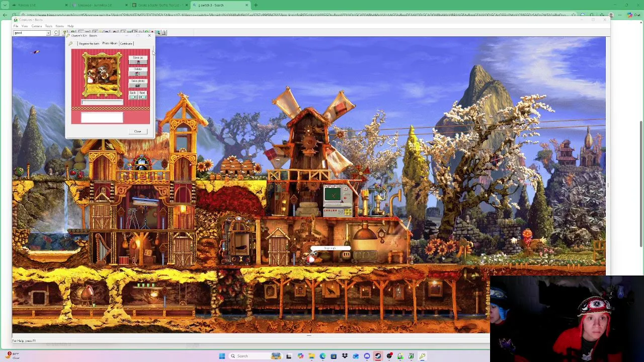The image size is (644, 362).
Task: Select the 'g switch 3 - Search' tab
Action: coord(220,5)
